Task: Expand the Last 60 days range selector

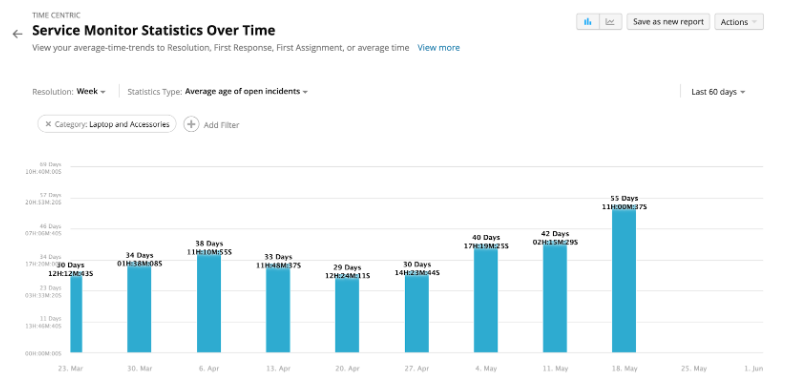Action: 718,92
